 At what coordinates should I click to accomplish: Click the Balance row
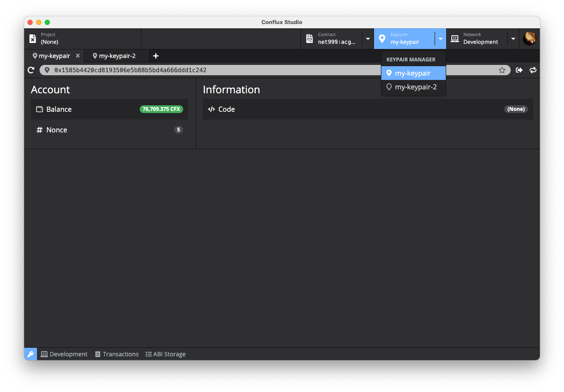click(110, 109)
